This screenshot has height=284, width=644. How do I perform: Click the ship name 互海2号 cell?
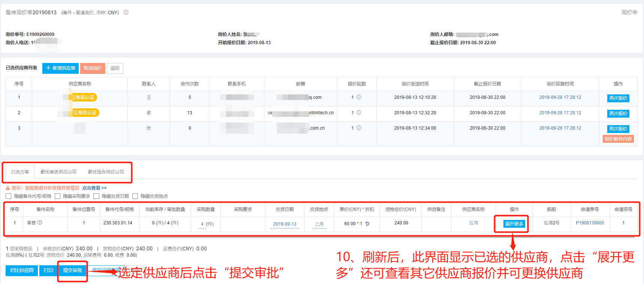pos(551,223)
